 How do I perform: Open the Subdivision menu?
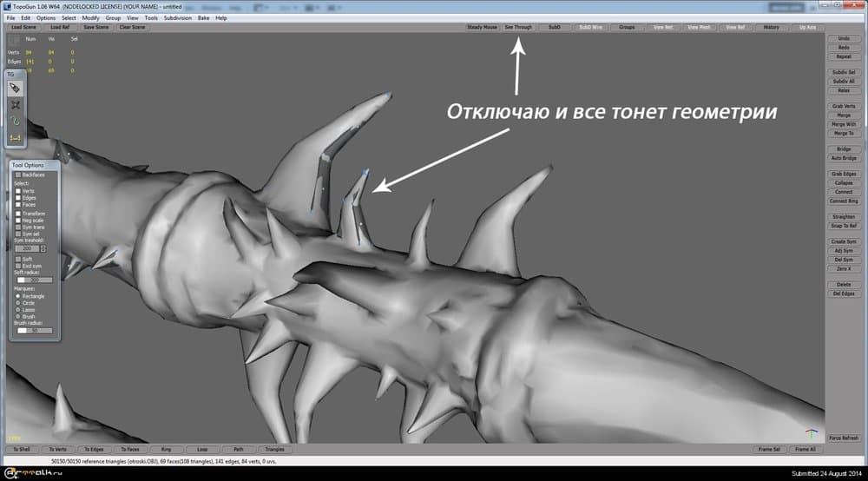177,17
